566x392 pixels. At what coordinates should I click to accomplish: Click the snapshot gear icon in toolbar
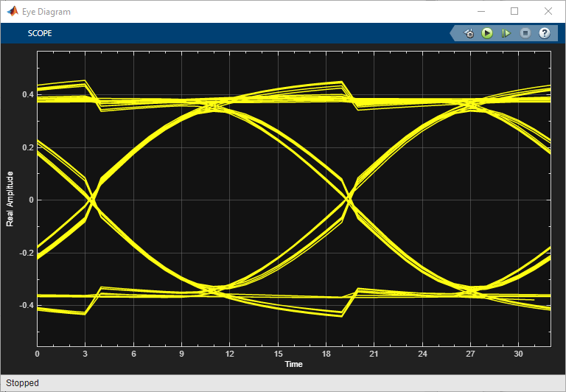(469, 34)
